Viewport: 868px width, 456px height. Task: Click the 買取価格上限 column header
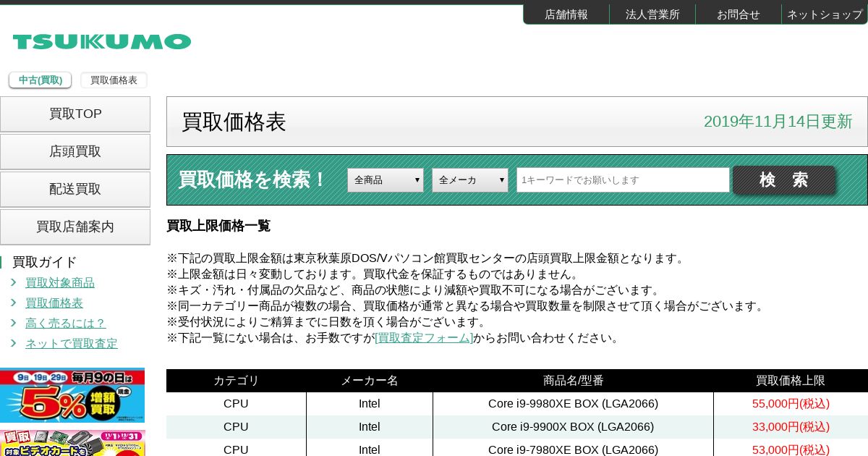tap(791, 381)
